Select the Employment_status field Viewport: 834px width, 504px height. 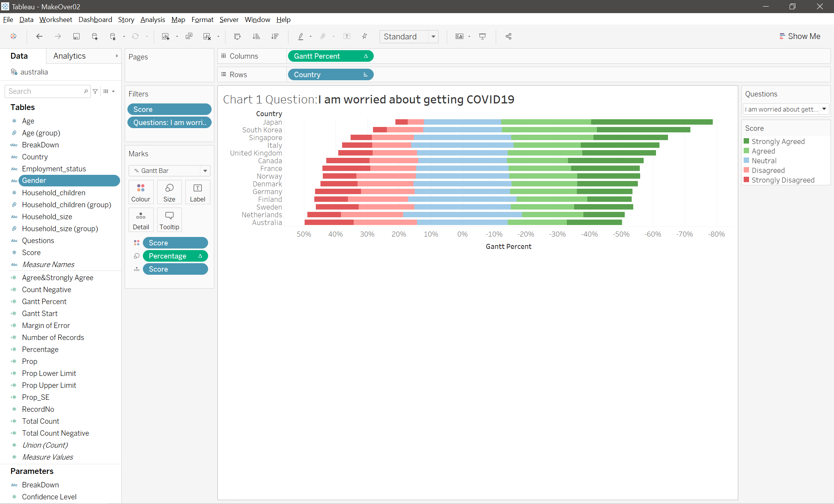click(54, 169)
